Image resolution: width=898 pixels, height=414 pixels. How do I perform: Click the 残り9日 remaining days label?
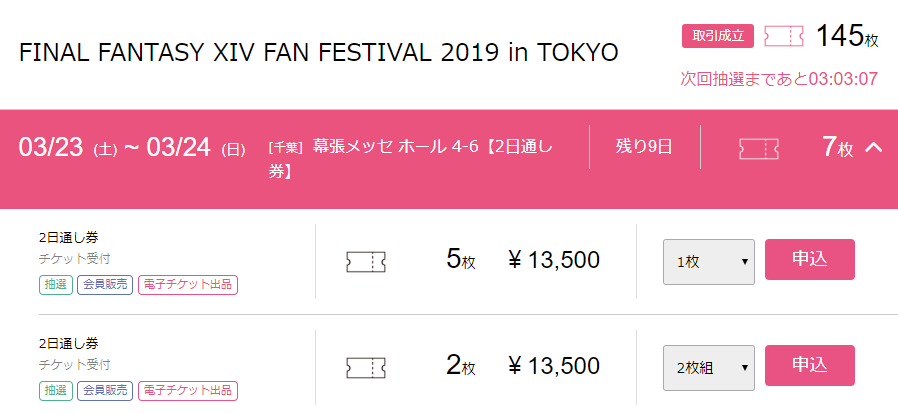[x=644, y=146]
